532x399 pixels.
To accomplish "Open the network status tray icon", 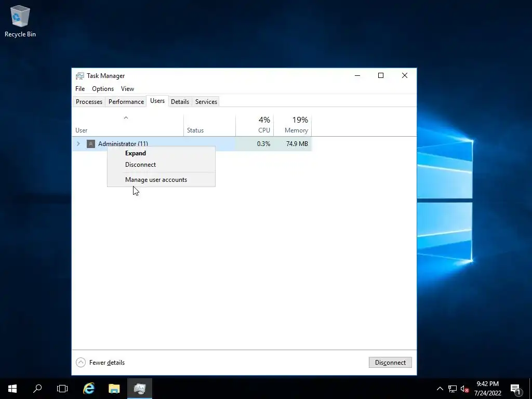I will [453, 389].
